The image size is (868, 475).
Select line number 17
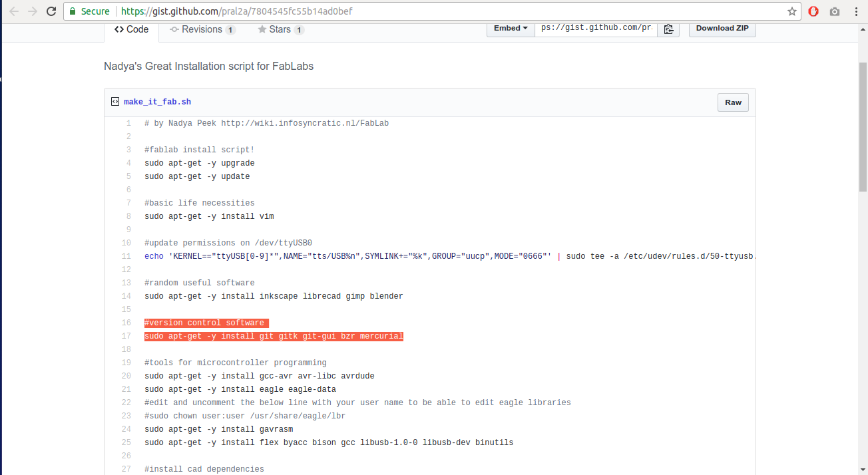(x=126, y=336)
